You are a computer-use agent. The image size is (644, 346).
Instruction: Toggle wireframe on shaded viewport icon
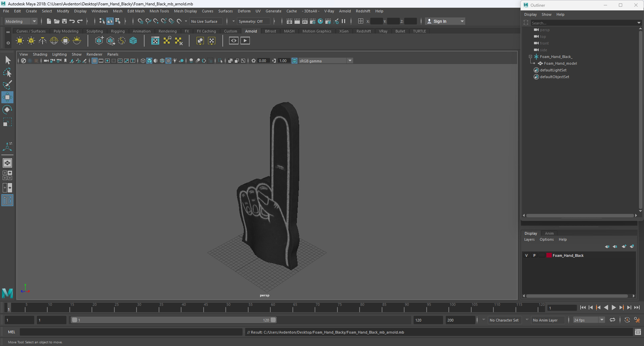click(x=162, y=61)
